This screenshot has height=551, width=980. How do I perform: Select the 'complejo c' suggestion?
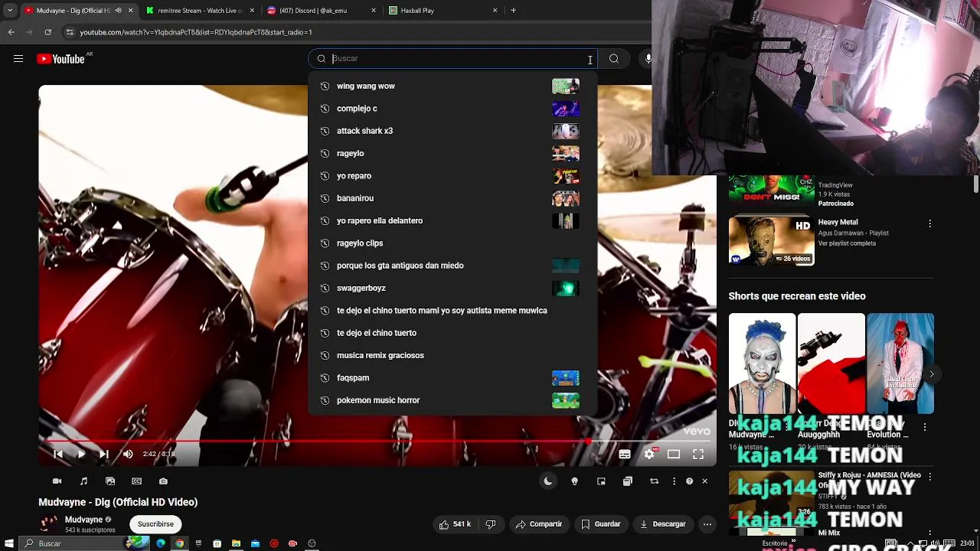coord(452,109)
